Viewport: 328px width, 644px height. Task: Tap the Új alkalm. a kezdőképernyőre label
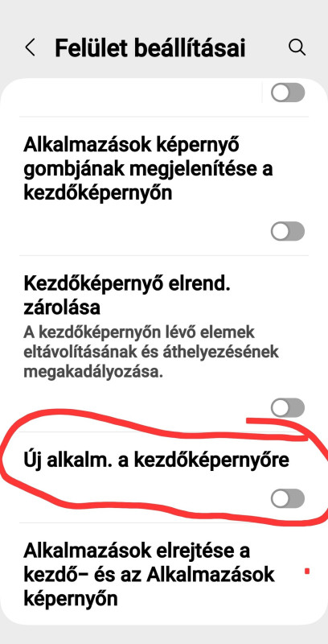156,460
